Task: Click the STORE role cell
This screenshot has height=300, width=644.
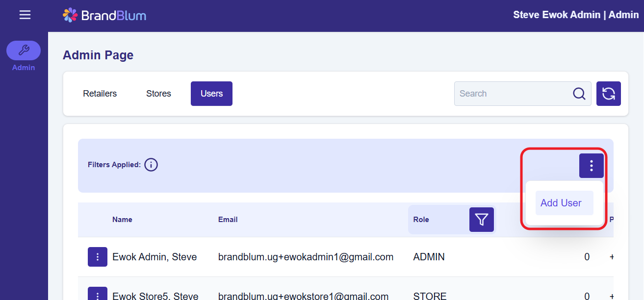Action: (430, 296)
